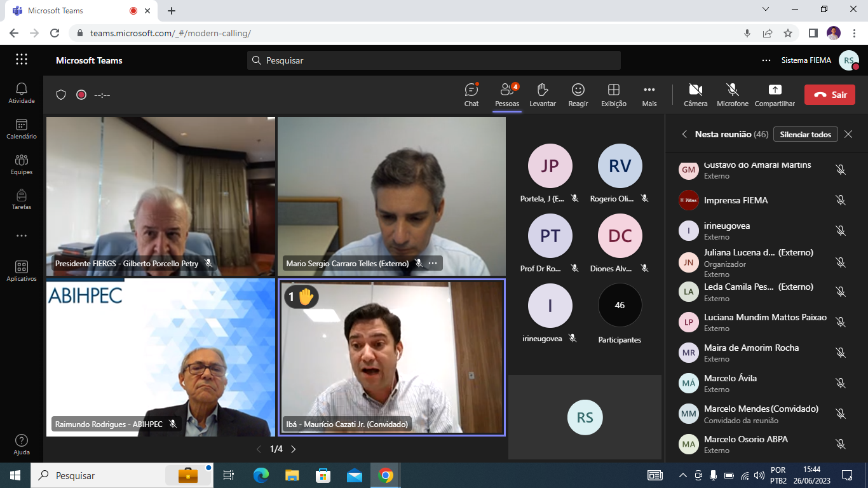868x488 pixels.
Task: Open Microsoft Edge from the taskbar
Action: point(261,475)
